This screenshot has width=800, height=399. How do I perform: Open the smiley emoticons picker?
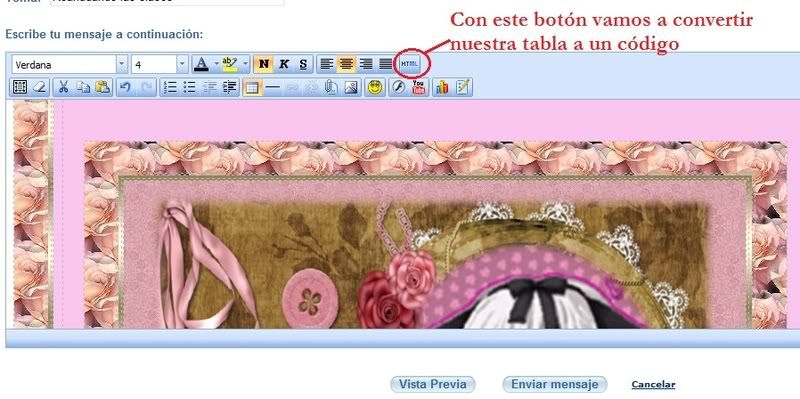click(375, 87)
